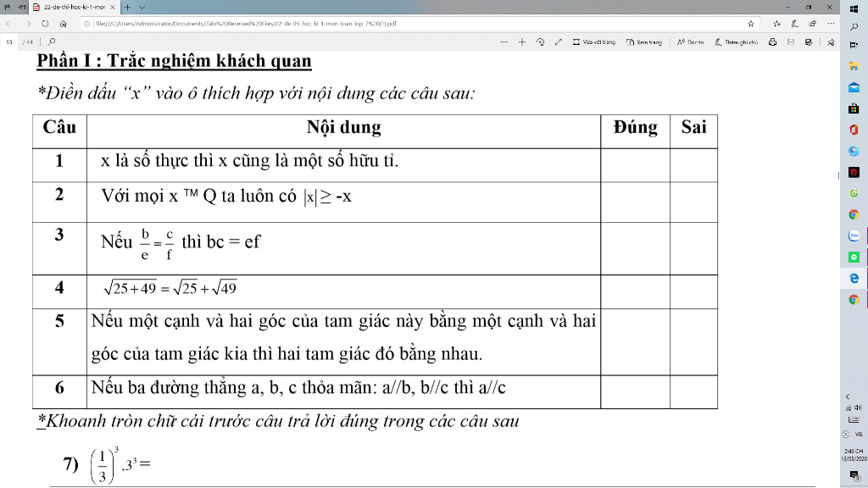Image resolution: width=868 pixels, height=488 pixels.
Task: Open Zalo app on taskbar
Action: tap(854, 236)
